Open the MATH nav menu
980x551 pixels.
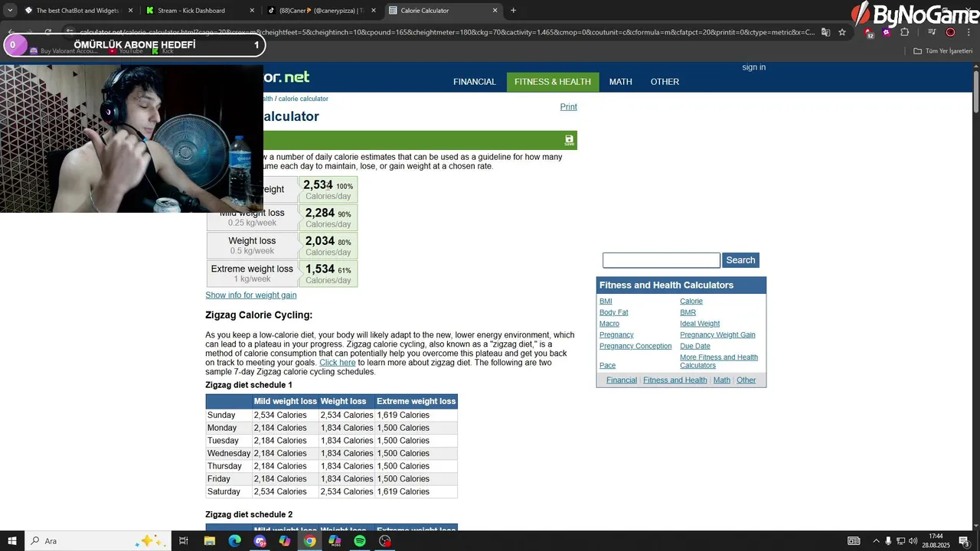(x=621, y=82)
